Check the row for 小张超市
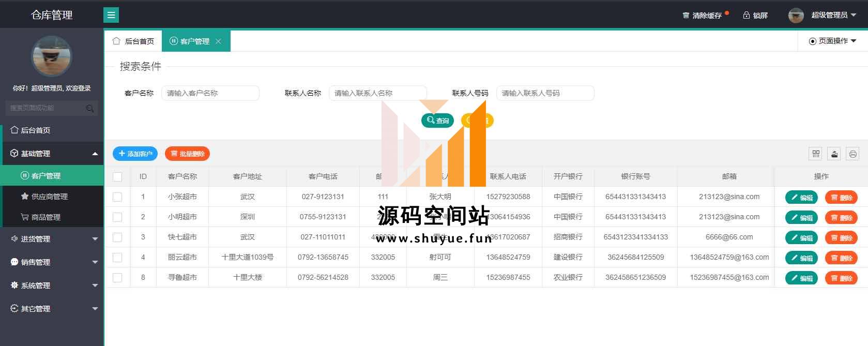Screen dimensions: 868x346 tap(117, 197)
